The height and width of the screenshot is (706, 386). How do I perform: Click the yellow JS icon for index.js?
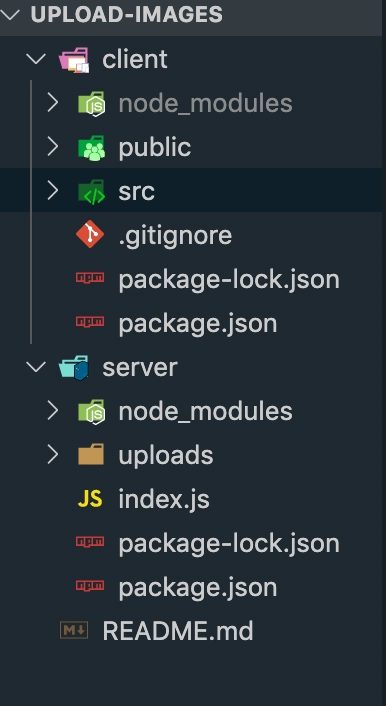(x=90, y=499)
